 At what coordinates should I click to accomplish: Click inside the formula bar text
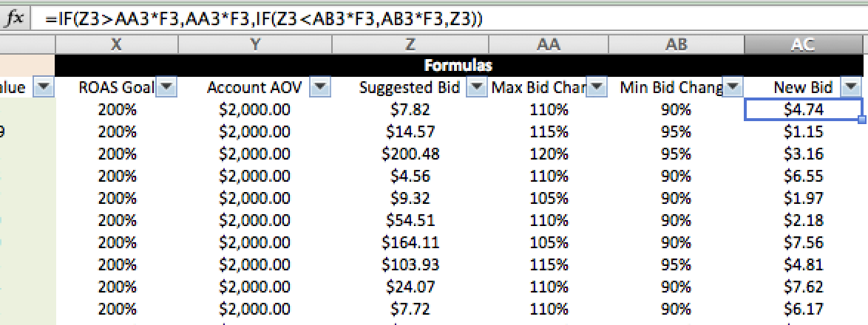click(x=265, y=18)
